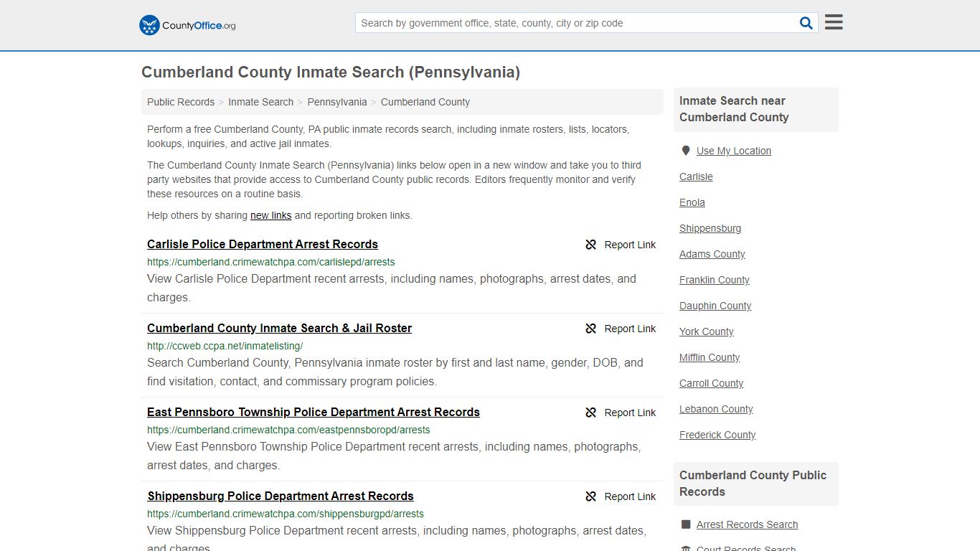Screen dimensions: 980x551
Task: Click the location pin icon beside Use My Location
Action: pyautogui.click(x=685, y=151)
